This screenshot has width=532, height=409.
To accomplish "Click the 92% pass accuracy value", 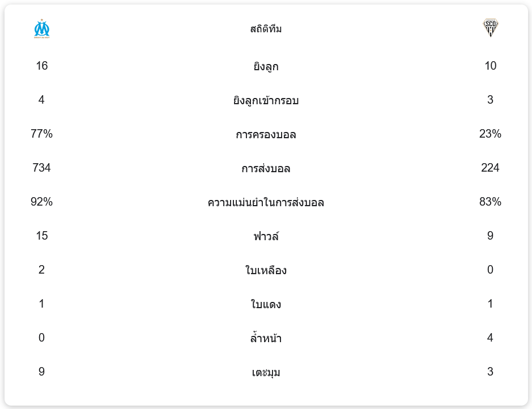I will (42, 202).
